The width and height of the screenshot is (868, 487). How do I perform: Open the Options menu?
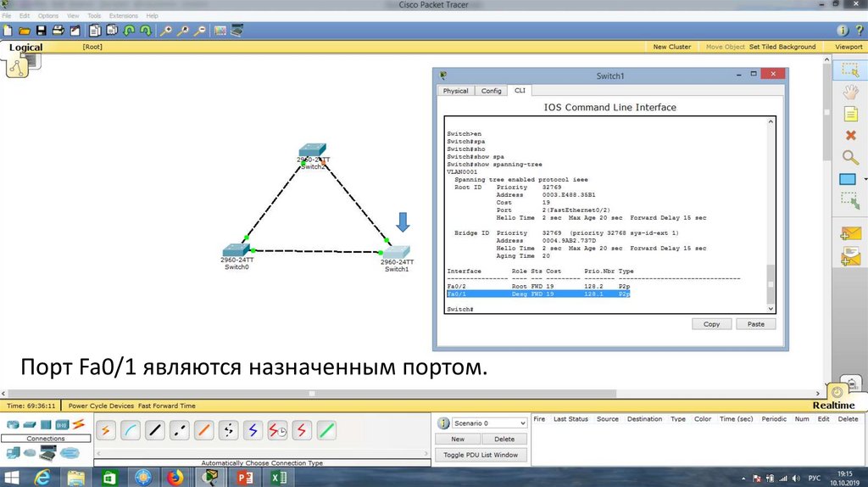[48, 15]
